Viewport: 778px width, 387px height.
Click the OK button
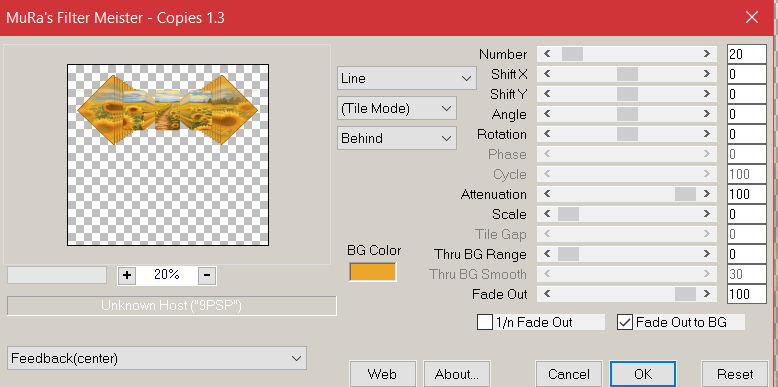(643, 374)
